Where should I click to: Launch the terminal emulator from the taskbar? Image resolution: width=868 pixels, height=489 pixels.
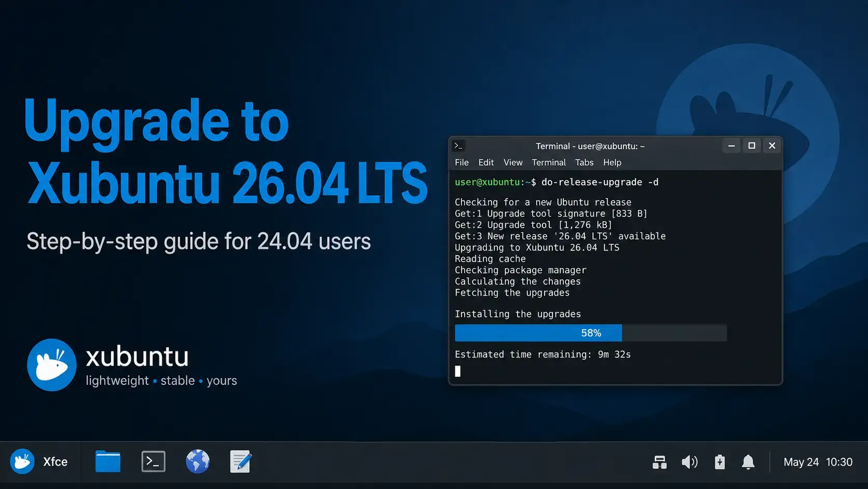pos(153,461)
